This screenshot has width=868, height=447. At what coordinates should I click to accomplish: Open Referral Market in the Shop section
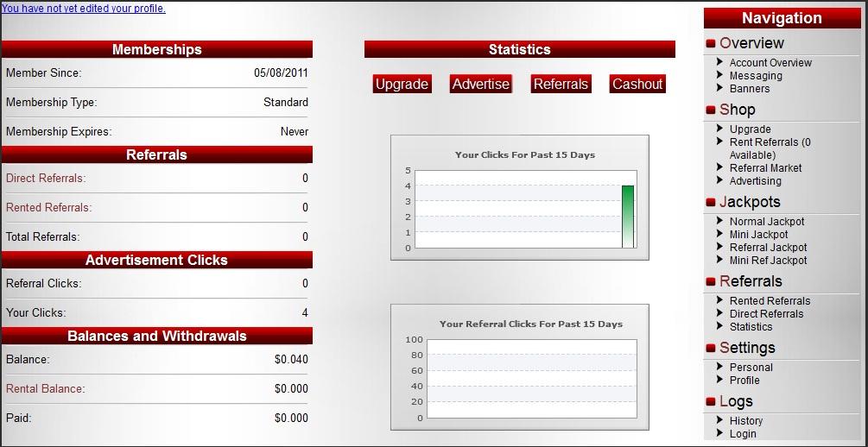765,167
